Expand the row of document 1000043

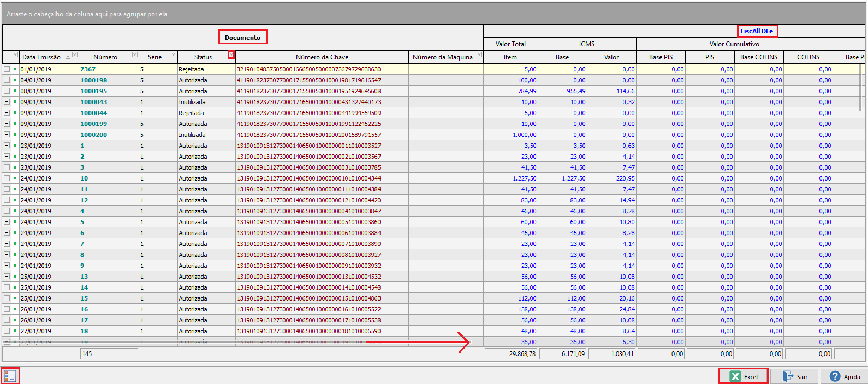[x=7, y=102]
